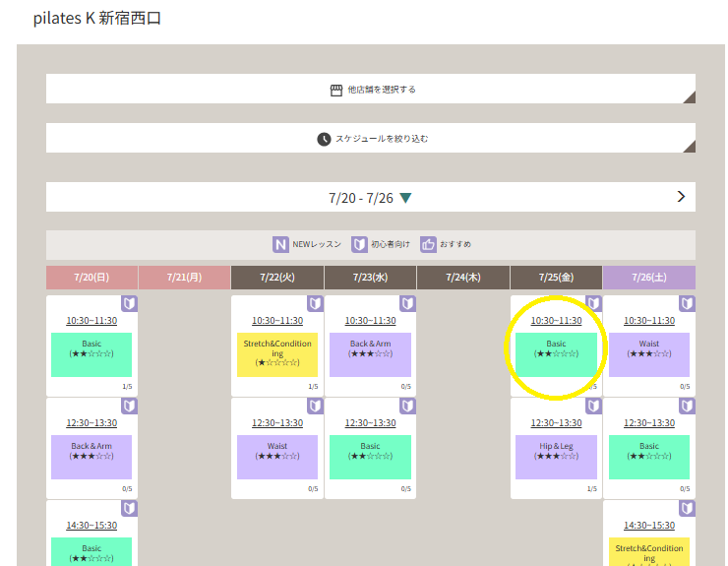Click beginner badge on 7/26 12:30 lesson

coord(687,406)
